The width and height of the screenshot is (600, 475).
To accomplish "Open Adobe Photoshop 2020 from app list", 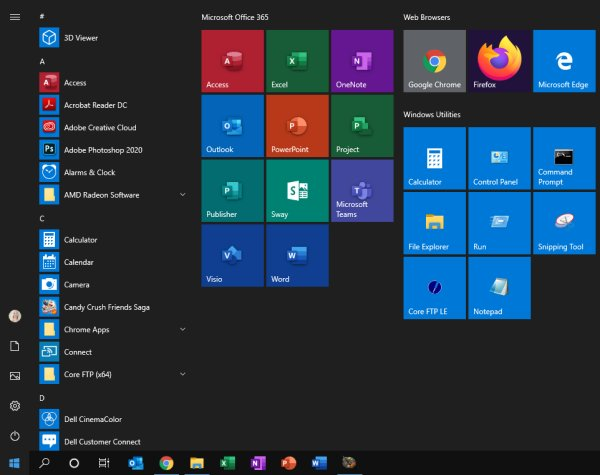I will click(x=115, y=150).
